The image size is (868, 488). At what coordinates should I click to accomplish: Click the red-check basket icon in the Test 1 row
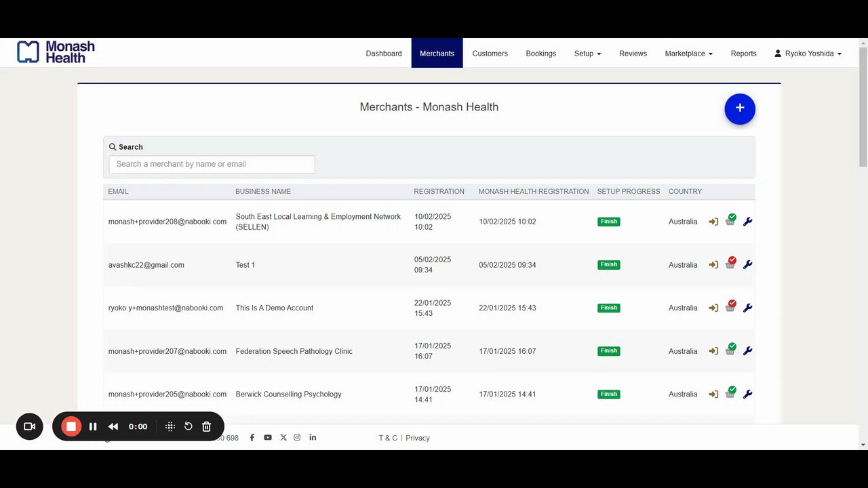730,264
